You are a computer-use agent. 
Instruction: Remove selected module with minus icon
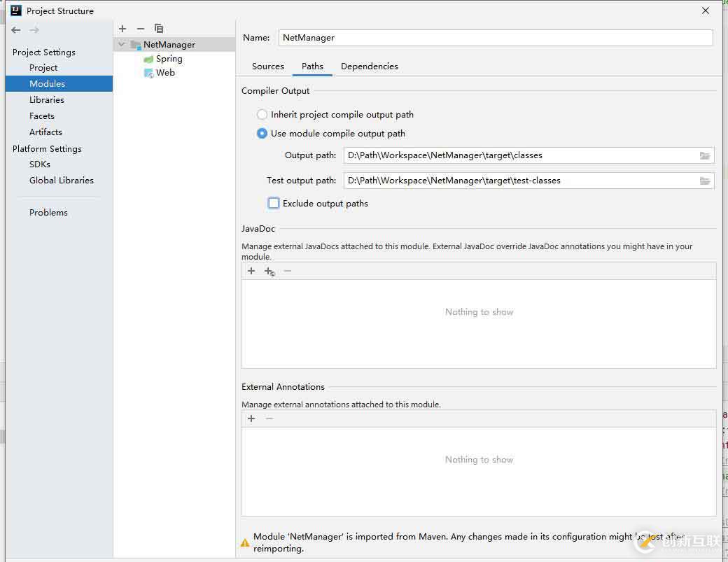pos(141,29)
